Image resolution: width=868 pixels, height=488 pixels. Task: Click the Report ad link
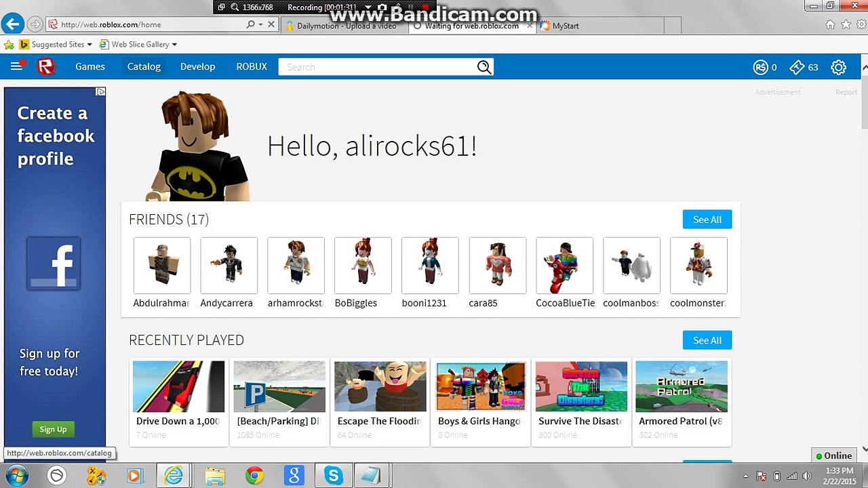coord(846,92)
